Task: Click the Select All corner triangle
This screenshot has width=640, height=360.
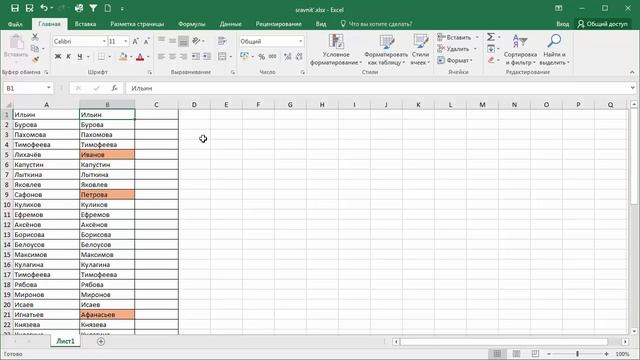Action: pos(8,105)
